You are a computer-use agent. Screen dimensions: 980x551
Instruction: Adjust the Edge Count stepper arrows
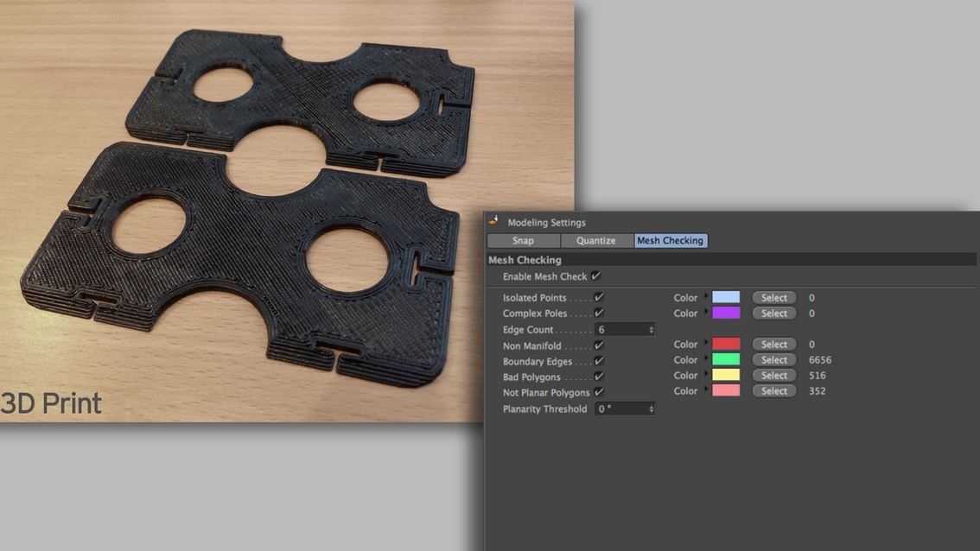coord(651,330)
